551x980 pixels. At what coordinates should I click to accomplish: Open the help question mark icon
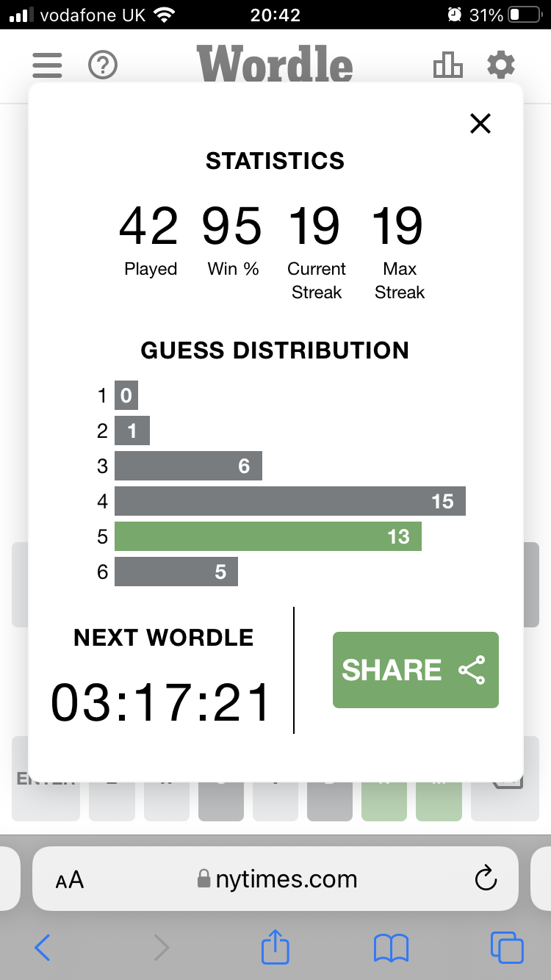pos(103,65)
